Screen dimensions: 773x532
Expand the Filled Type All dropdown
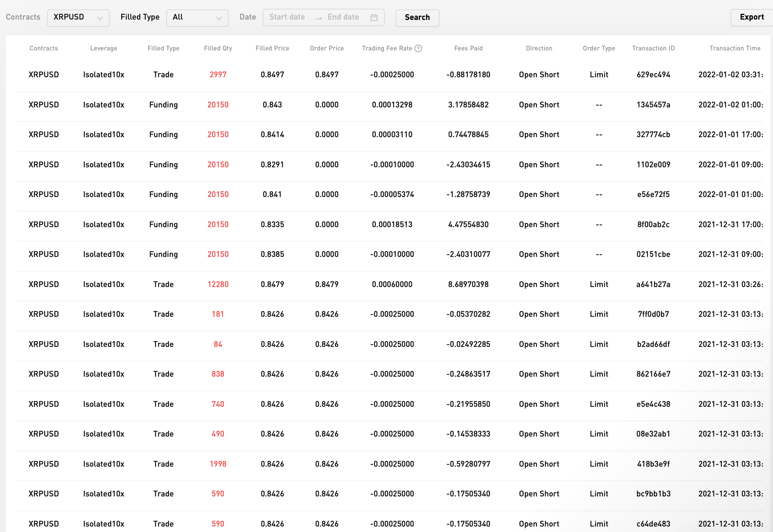tap(197, 17)
